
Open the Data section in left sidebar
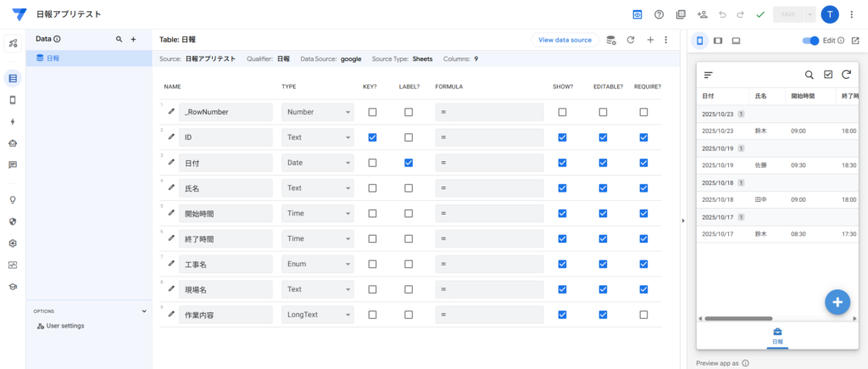(13, 79)
